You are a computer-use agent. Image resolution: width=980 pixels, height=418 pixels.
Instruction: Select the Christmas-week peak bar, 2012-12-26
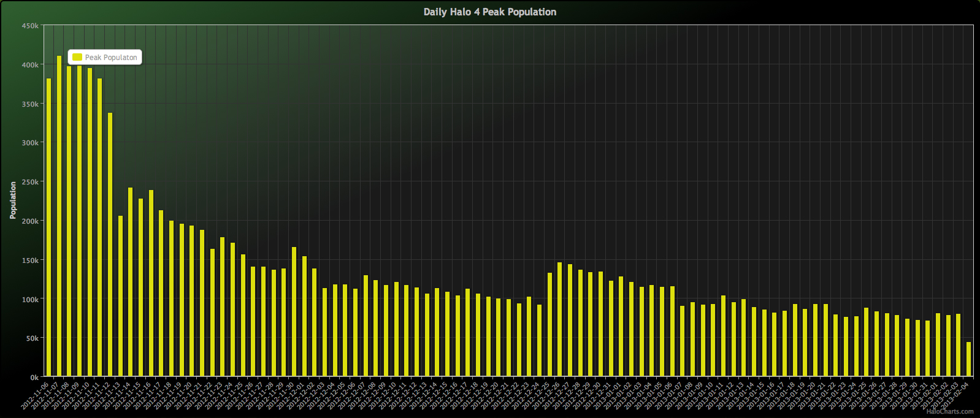click(560, 319)
